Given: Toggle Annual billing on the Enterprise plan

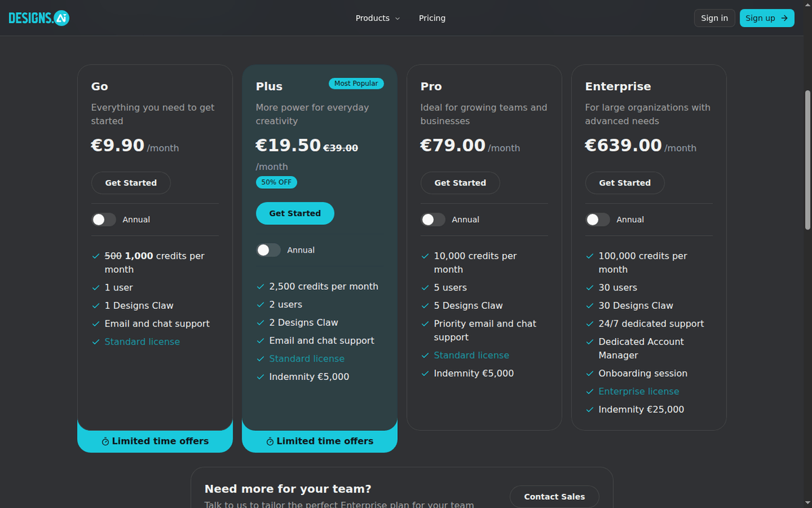Looking at the screenshot, I should coord(597,219).
